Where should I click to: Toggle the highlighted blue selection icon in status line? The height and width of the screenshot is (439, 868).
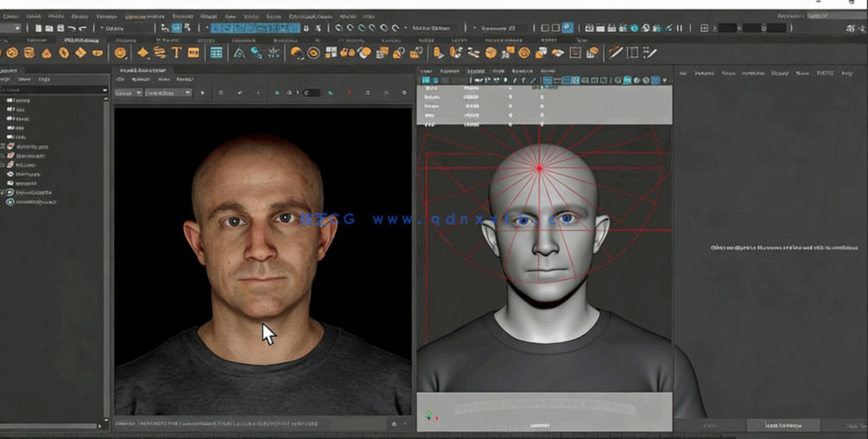coord(176,28)
